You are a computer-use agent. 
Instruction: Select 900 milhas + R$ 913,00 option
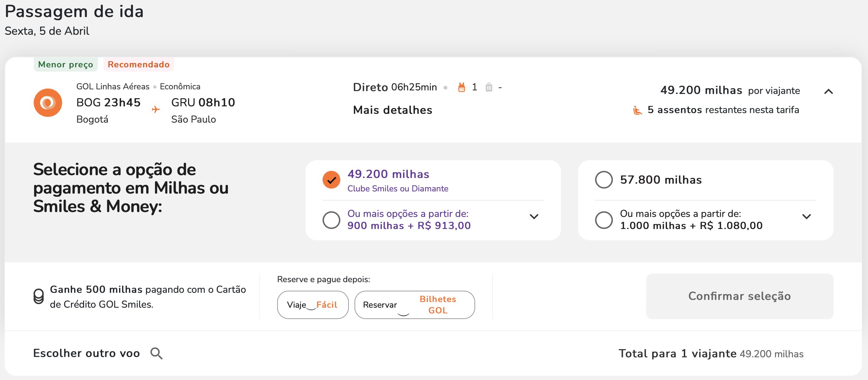click(331, 220)
